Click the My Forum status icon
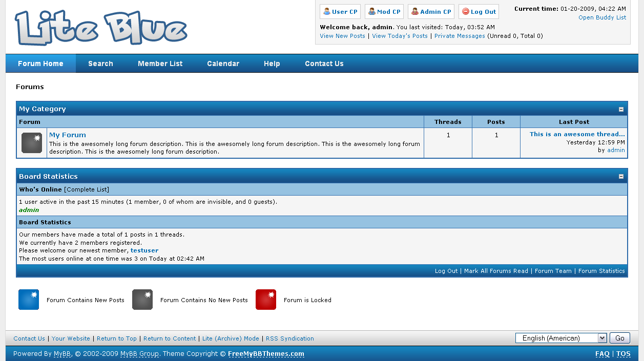The height and width of the screenshot is (361, 644). coord(32,143)
